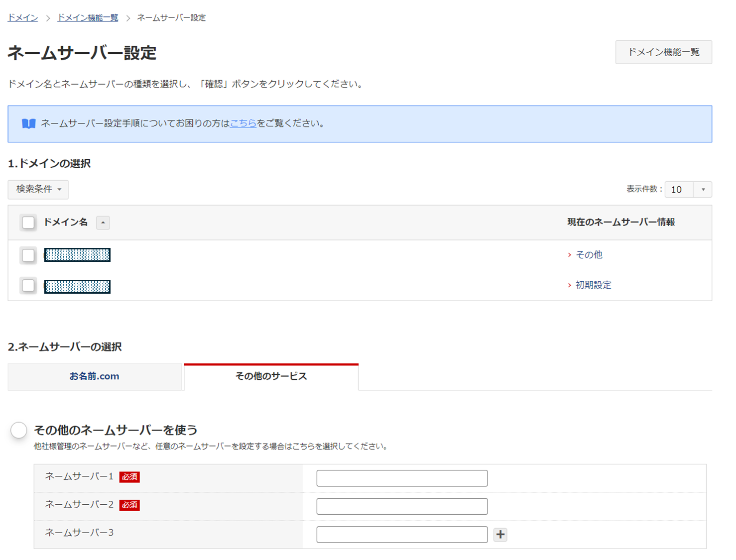Focus the ネームサーバー2 input field

point(402,506)
